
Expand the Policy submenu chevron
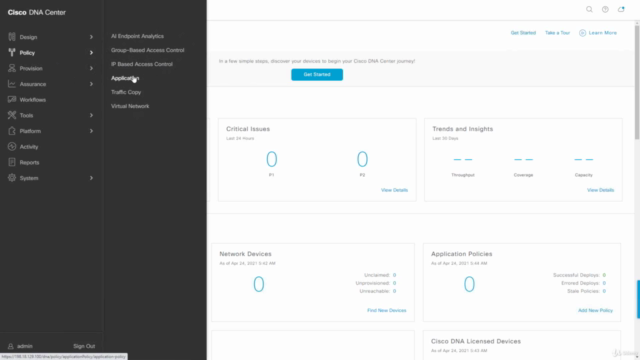(91, 53)
